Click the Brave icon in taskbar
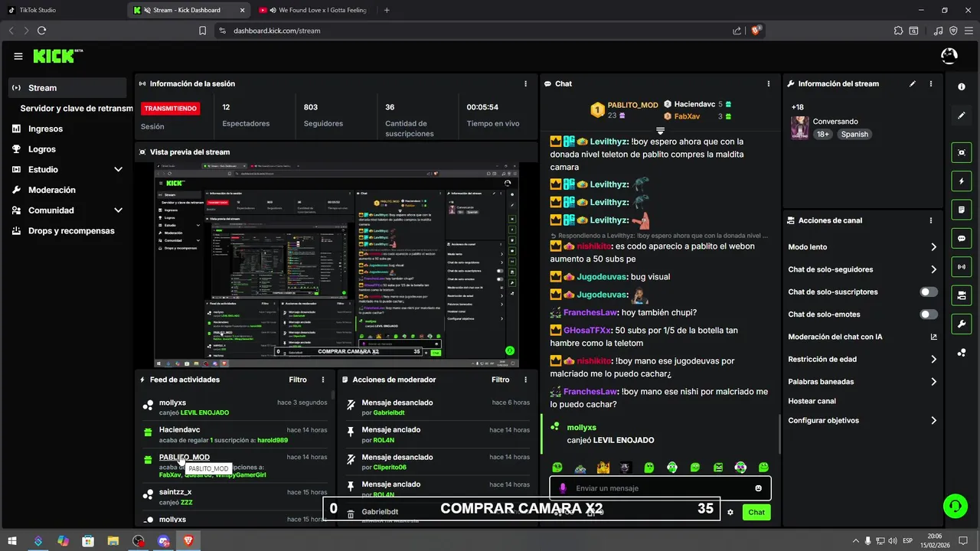 188,541
